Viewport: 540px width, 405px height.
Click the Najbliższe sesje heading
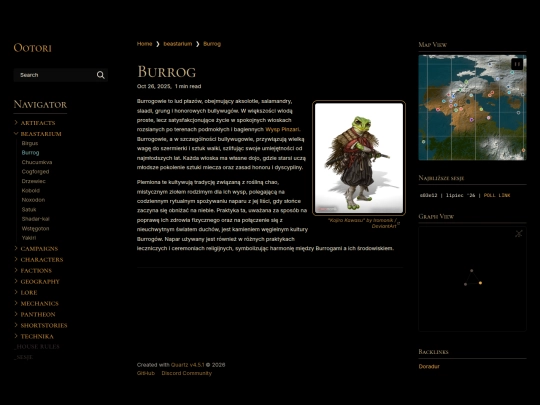[441, 178]
